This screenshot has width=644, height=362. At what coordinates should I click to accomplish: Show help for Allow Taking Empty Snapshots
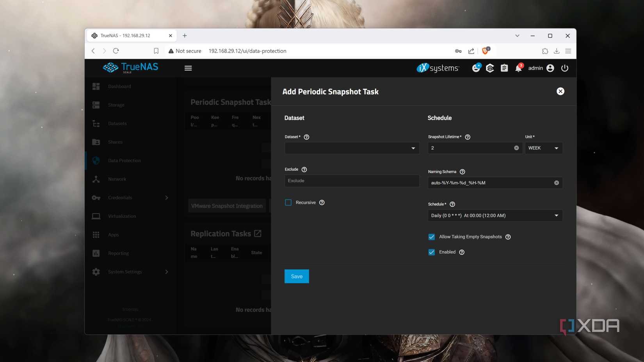tap(508, 237)
